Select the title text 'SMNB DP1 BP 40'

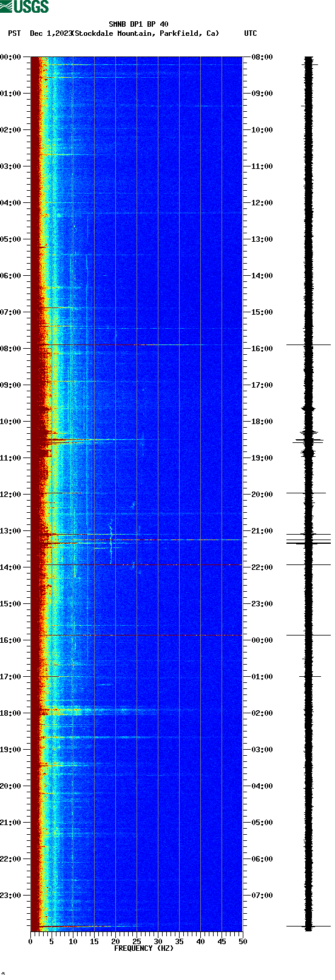[x=138, y=24]
